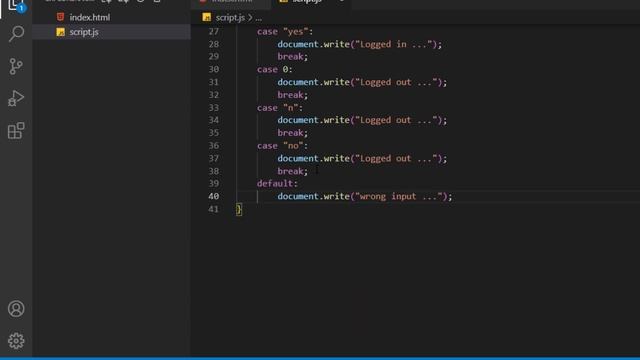Click the JS file icon beside script.js in explorer
The width and height of the screenshot is (640, 360).
point(60,32)
